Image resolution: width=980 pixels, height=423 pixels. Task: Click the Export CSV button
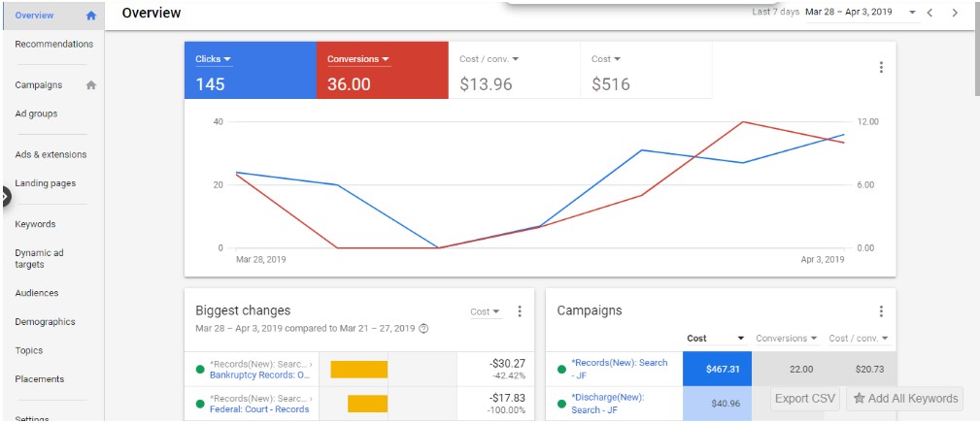[805, 399]
